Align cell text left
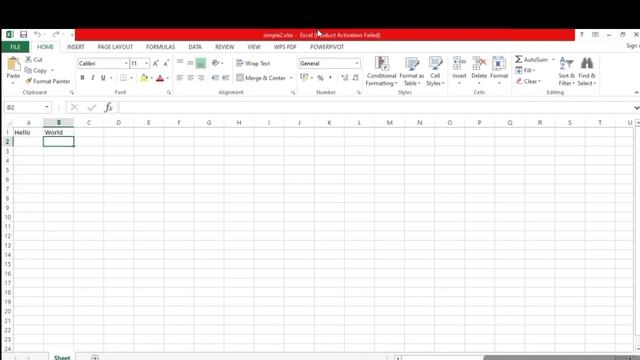Screen dimensions: 640x360 (180, 78)
